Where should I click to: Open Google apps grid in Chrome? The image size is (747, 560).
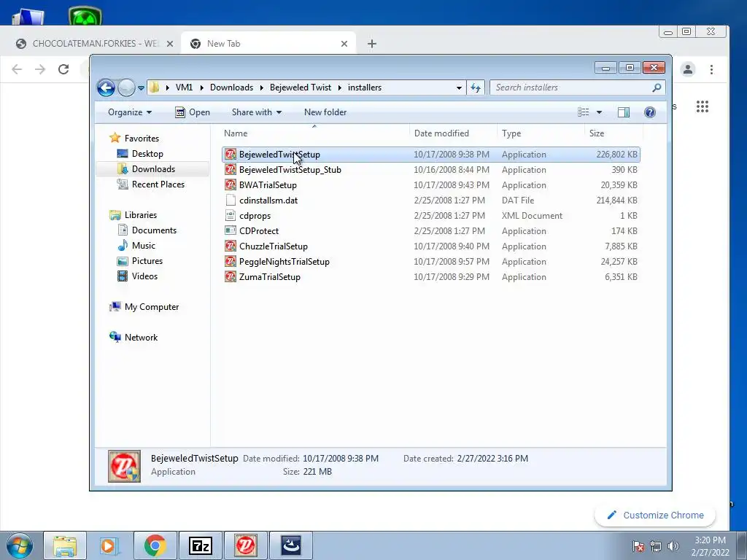(x=703, y=106)
